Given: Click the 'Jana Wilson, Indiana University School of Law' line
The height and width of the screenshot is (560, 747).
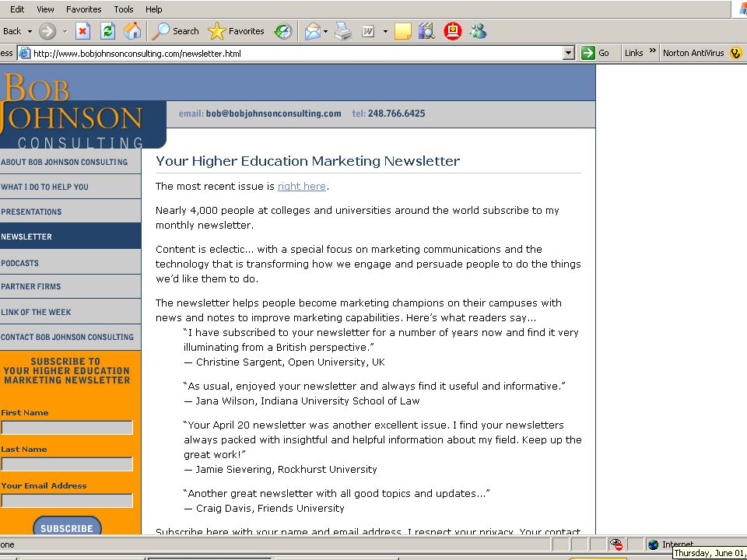Looking at the screenshot, I should [302, 401].
